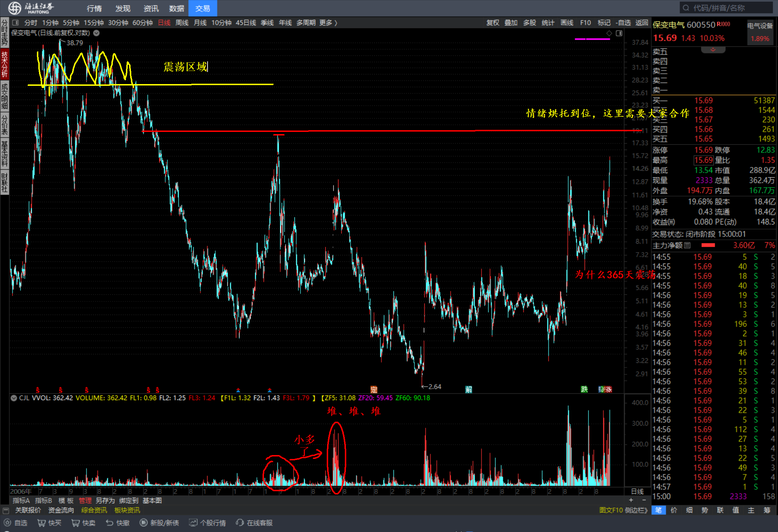Open dropdown arrow beside 保变电气 chart title
This screenshot has height=532, width=778.
pyautogui.click(x=96, y=33)
